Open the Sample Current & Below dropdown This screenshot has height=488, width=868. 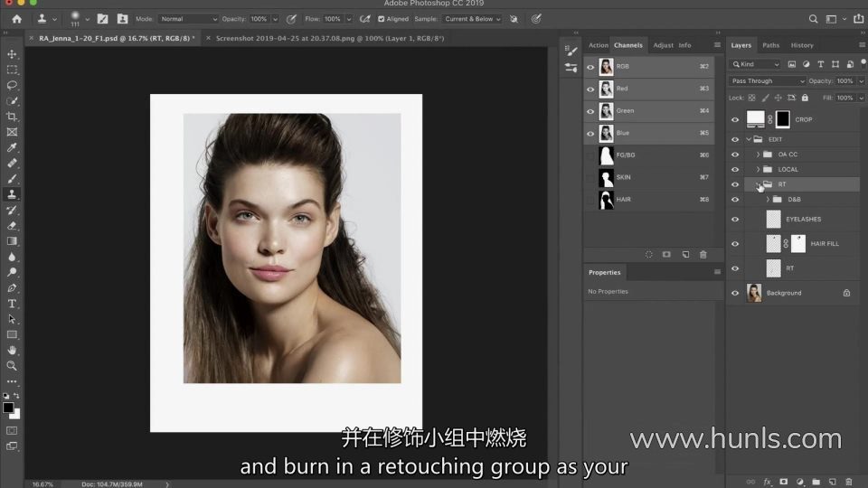coord(472,19)
